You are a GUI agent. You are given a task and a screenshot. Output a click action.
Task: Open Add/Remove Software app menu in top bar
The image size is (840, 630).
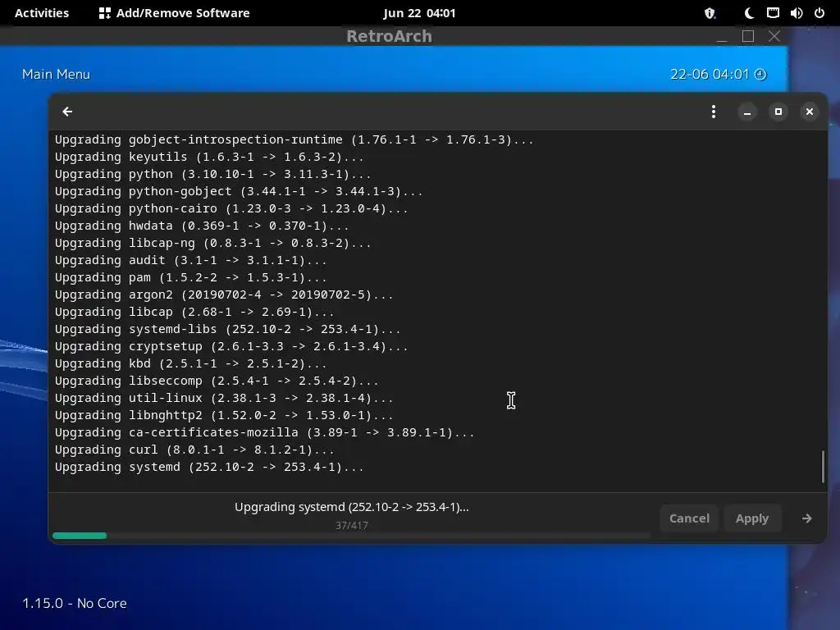click(175, 13)
